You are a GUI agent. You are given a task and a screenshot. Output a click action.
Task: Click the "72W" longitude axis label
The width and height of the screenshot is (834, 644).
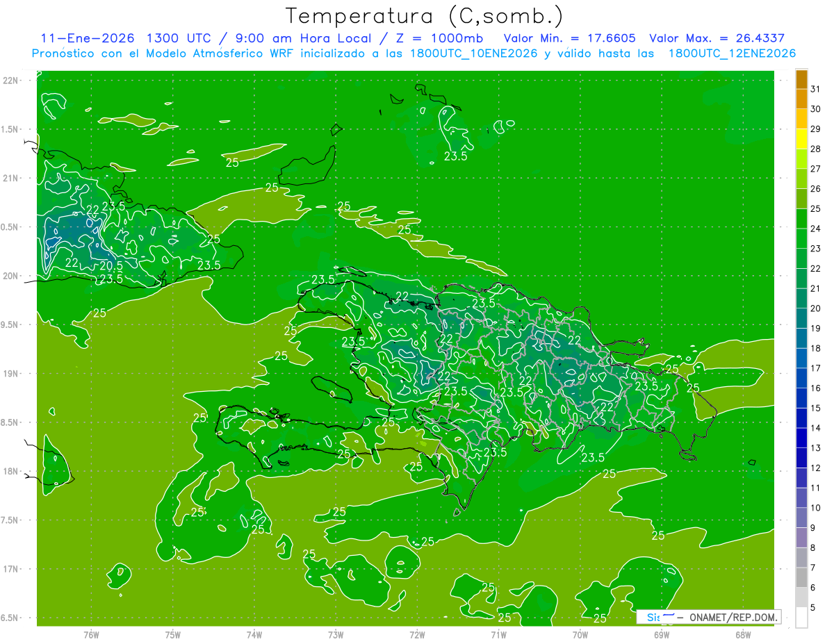417,635
